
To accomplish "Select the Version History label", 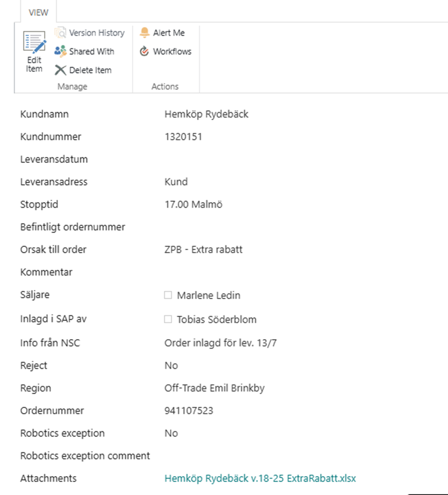I will (97, 33).
